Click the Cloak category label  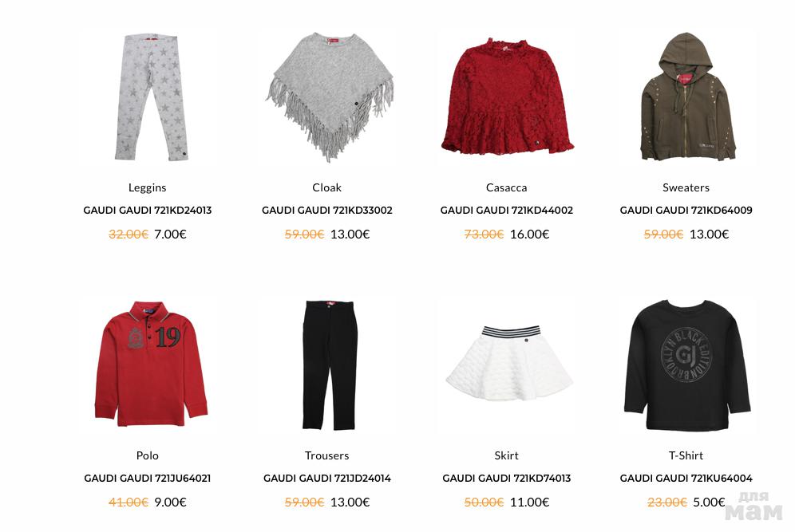pos(327,187)
